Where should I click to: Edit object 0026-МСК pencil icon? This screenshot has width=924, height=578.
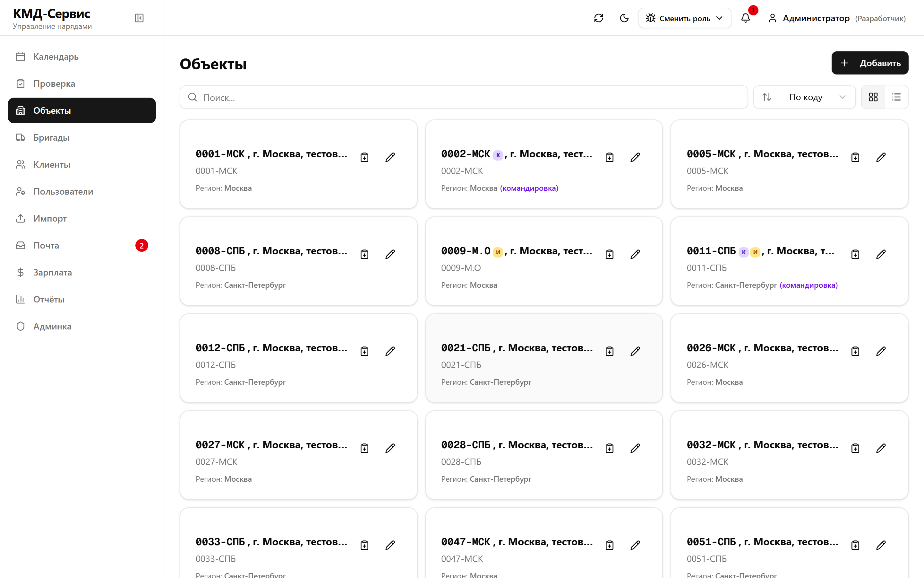pyautogui.click(x=880, y=351)
